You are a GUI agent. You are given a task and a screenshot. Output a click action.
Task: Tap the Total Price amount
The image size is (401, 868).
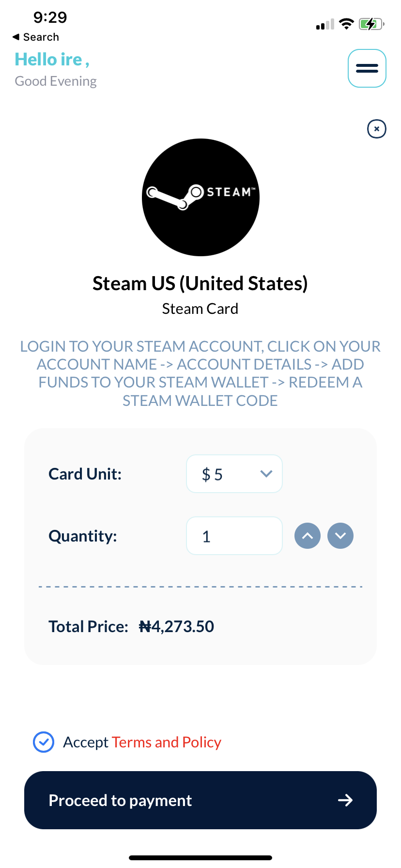(x=177, y=626)
